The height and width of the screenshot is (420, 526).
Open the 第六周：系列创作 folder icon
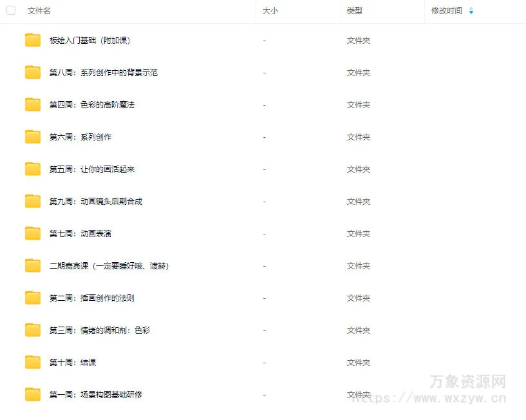tap(33, 137)
